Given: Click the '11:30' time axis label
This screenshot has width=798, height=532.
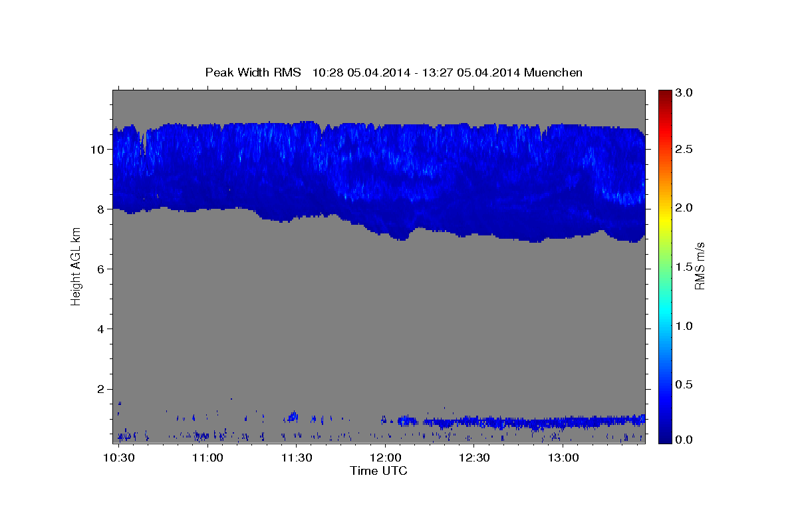Looking at the screenshot, I should pos(297,458).
